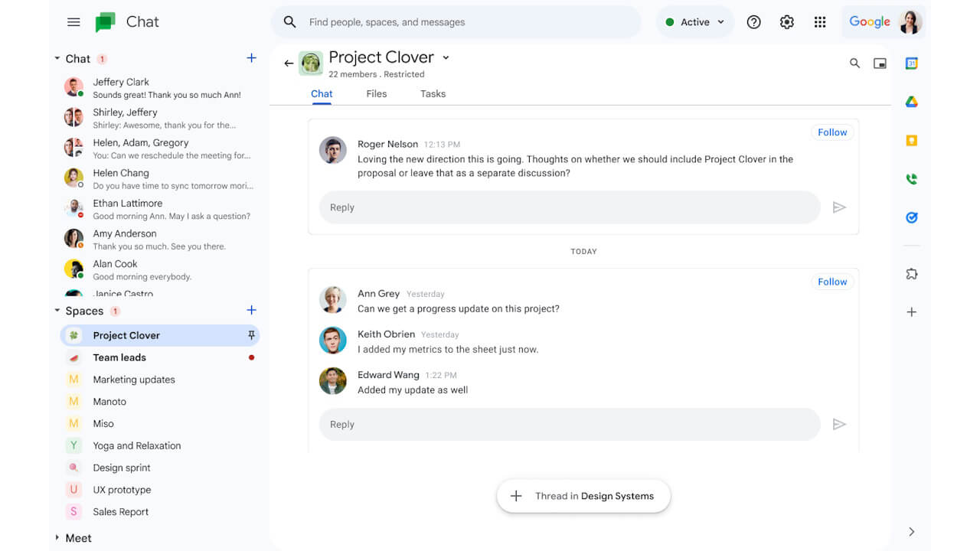
Task: Switch to the Tasks tab
Action: click(433, 93)
